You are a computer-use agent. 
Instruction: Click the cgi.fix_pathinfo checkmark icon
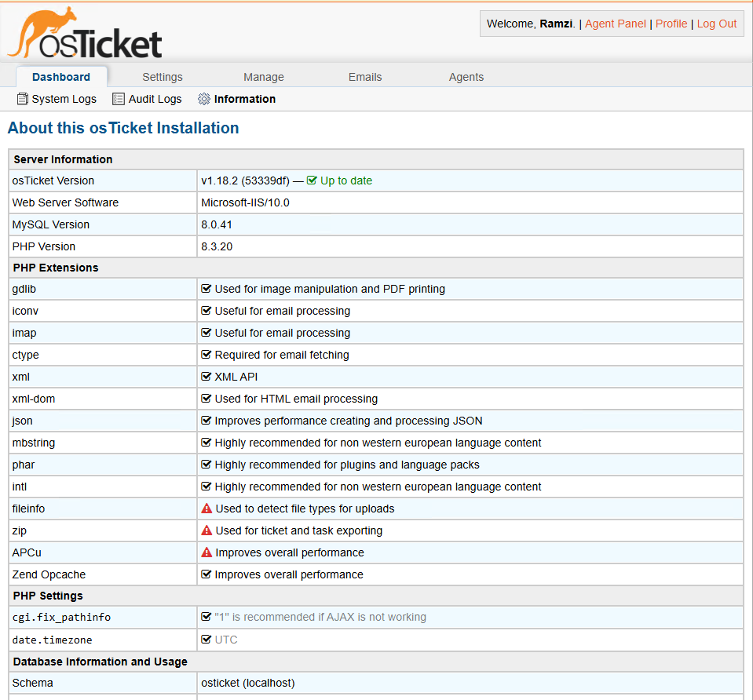click(x=207, y=617)
